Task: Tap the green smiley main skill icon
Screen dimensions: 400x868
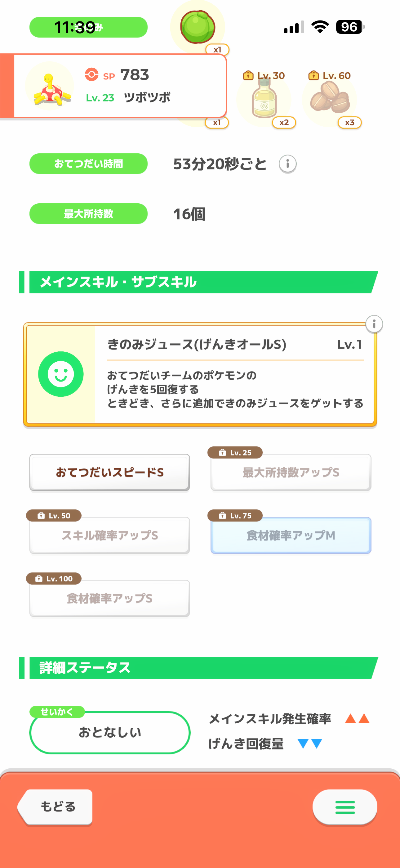Action: click(61, 374)
